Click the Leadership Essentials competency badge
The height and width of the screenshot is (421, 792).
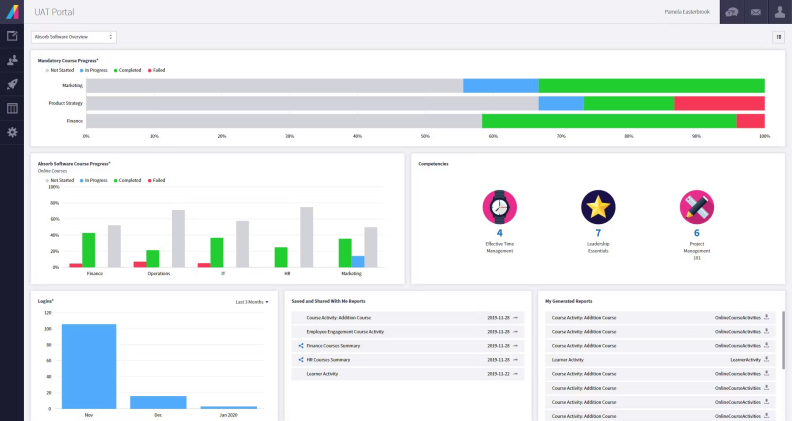tap(598, 207)
